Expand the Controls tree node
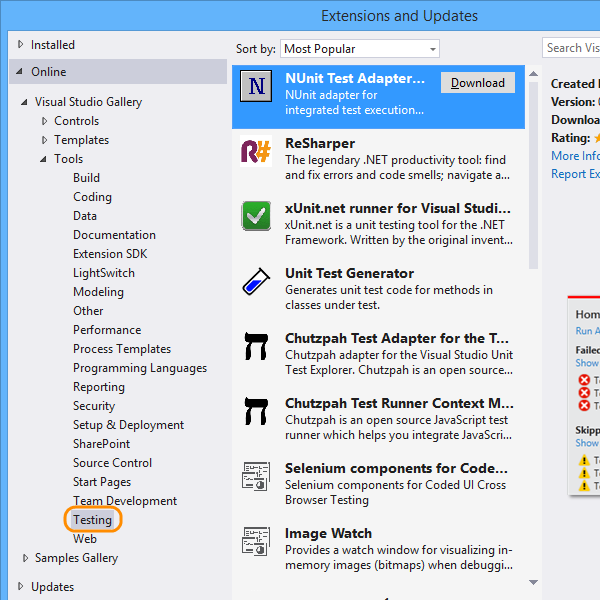600x600 pixels. (44, 121)
